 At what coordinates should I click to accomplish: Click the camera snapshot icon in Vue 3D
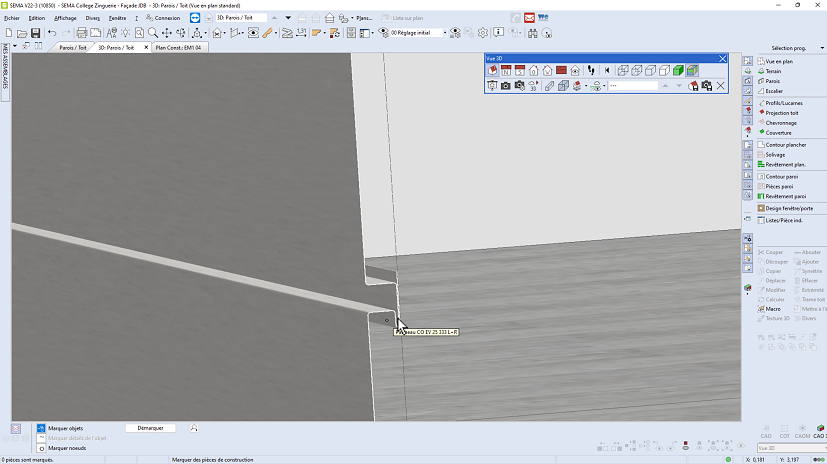pyautogui.click(x=506, y=86)
